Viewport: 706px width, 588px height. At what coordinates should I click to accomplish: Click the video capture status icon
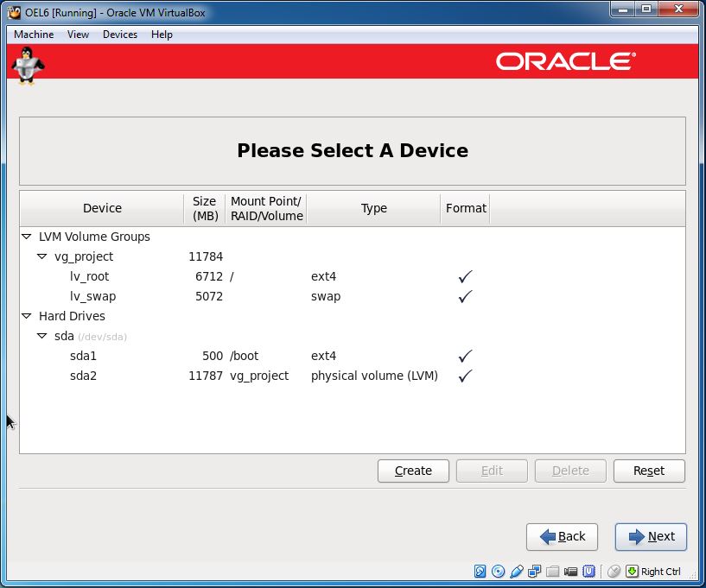(x=569, y=571)
